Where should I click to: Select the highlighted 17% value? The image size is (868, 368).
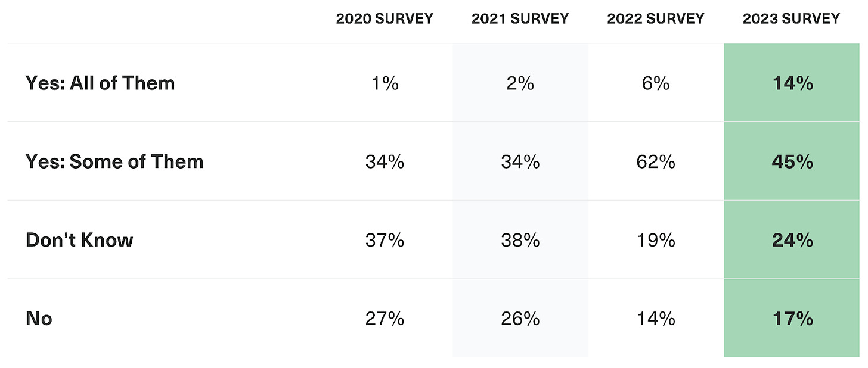792,319
